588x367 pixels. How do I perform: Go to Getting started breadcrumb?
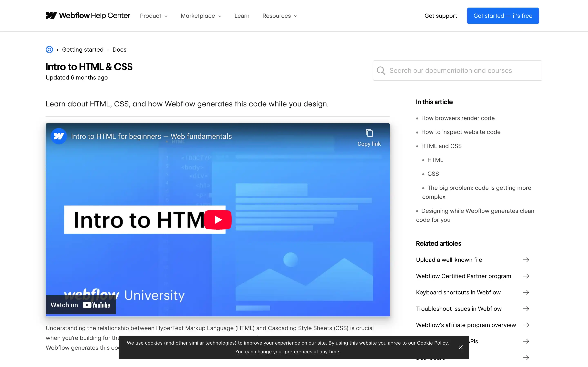[83, 50]
